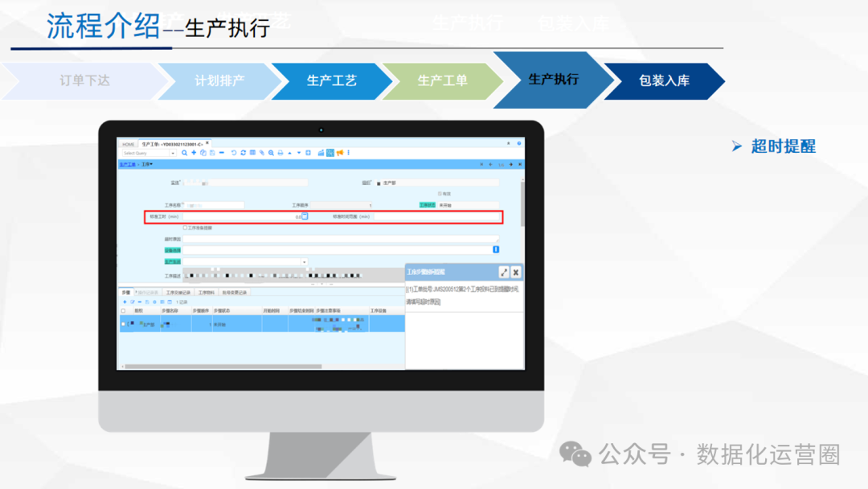868x489 pixels.
Task: Open the 生产车间 dropdown arrow
Action: (x=304, y=262)
